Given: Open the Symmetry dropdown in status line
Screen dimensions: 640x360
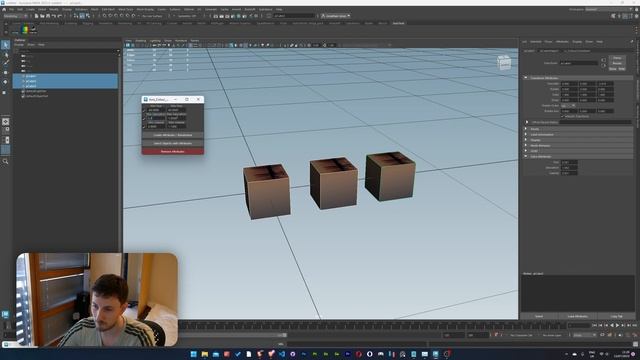Looking at the screenshot, I should [187, 16].
